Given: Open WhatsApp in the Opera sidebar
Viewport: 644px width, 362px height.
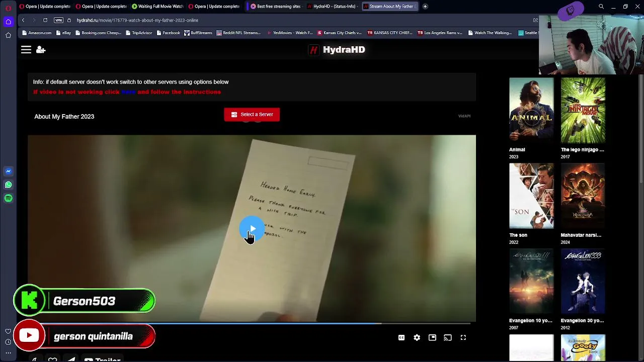Looking at the screenshot, I should [x=9, y=185].
